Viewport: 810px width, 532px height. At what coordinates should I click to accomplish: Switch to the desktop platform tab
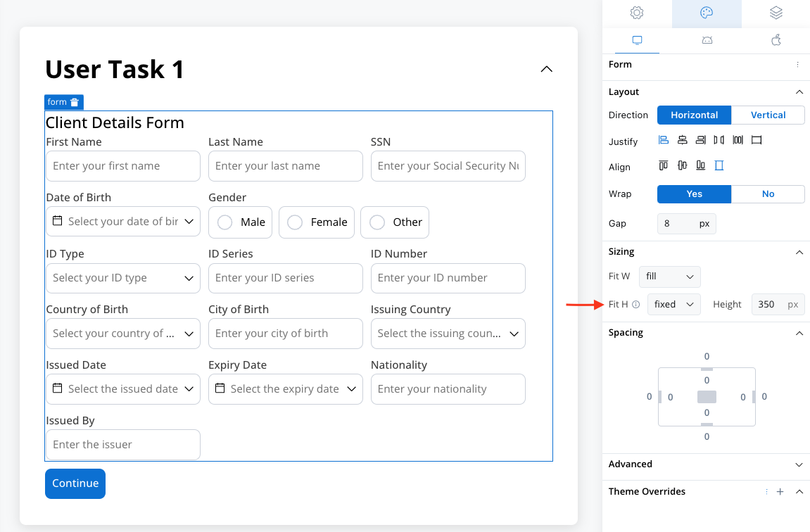(637, 40)
